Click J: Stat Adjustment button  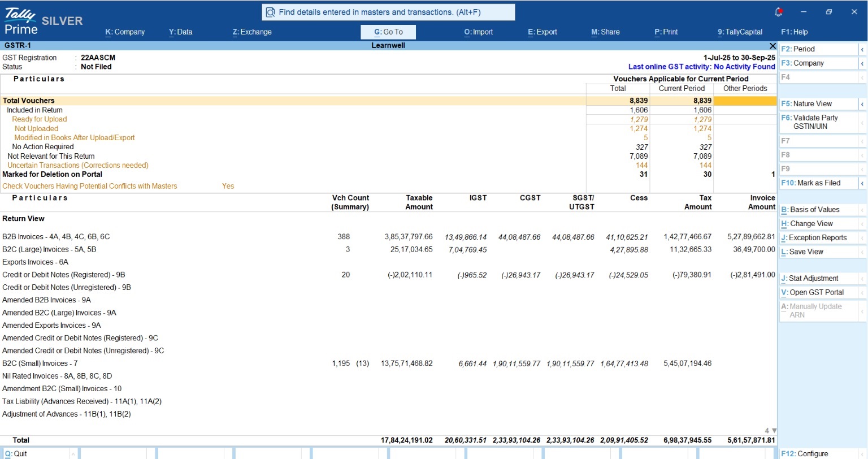pyautogui.click(x=819, y=278)
